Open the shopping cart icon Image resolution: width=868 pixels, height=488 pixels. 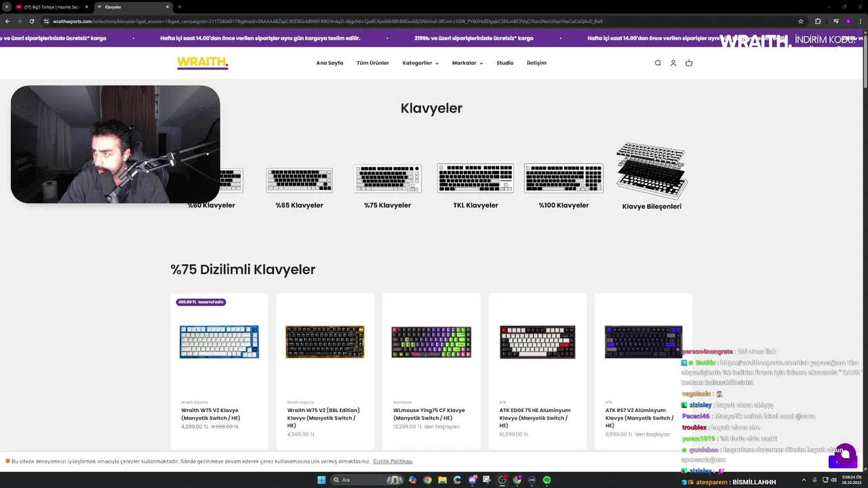point(689,63)
